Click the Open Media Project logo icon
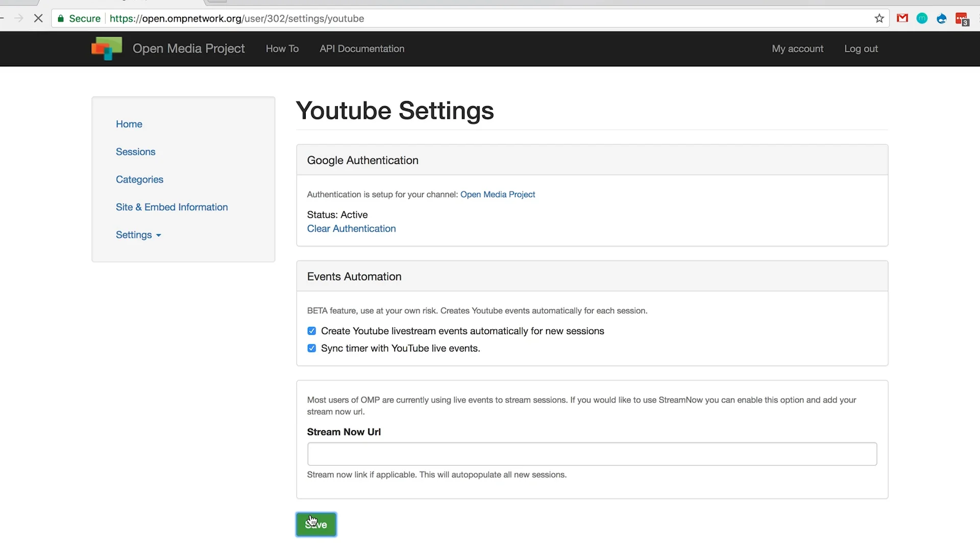 pyautogui.click(x=107, y=48)
